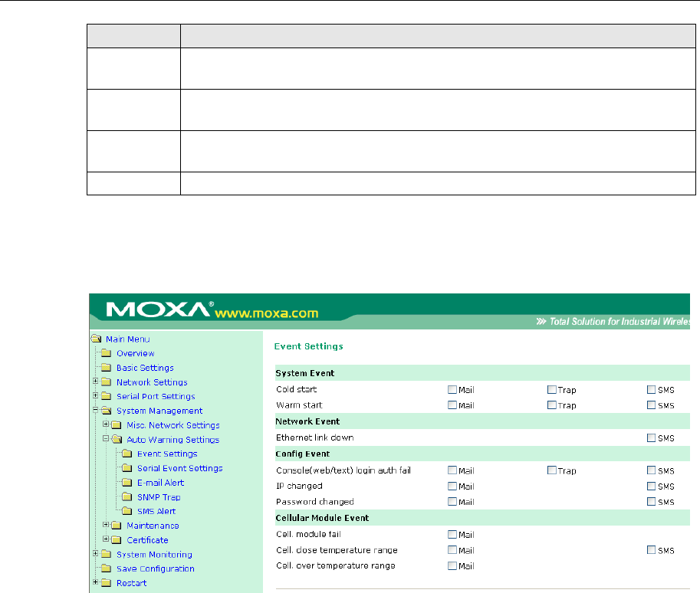Enable Trap for Console login auth fail
Image resolution: width=700 pixels, height=593 pixels.
552,470
